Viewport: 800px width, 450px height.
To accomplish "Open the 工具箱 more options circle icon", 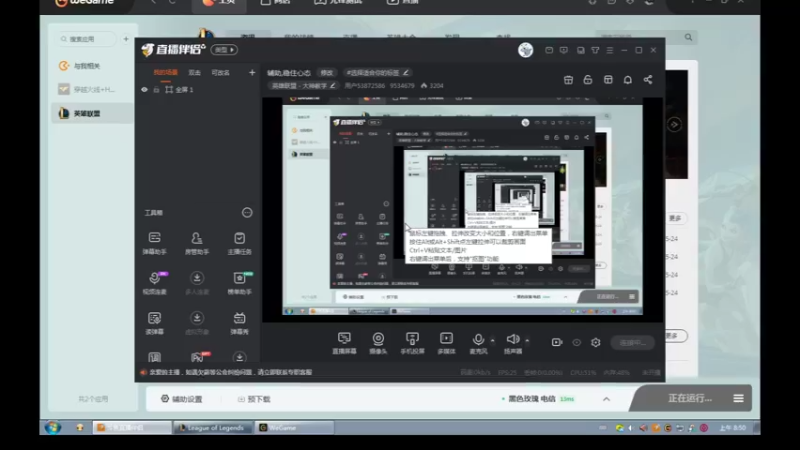I will [x=247, y=212].
